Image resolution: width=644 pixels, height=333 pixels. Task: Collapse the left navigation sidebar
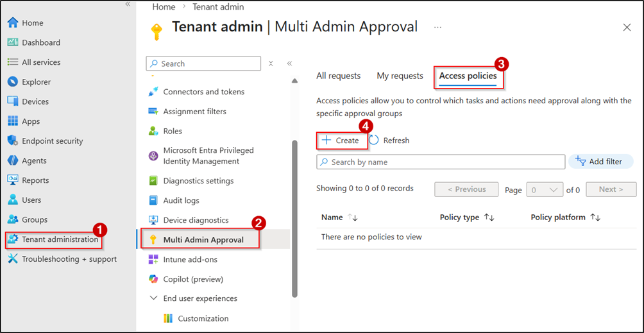click(128, 4)
